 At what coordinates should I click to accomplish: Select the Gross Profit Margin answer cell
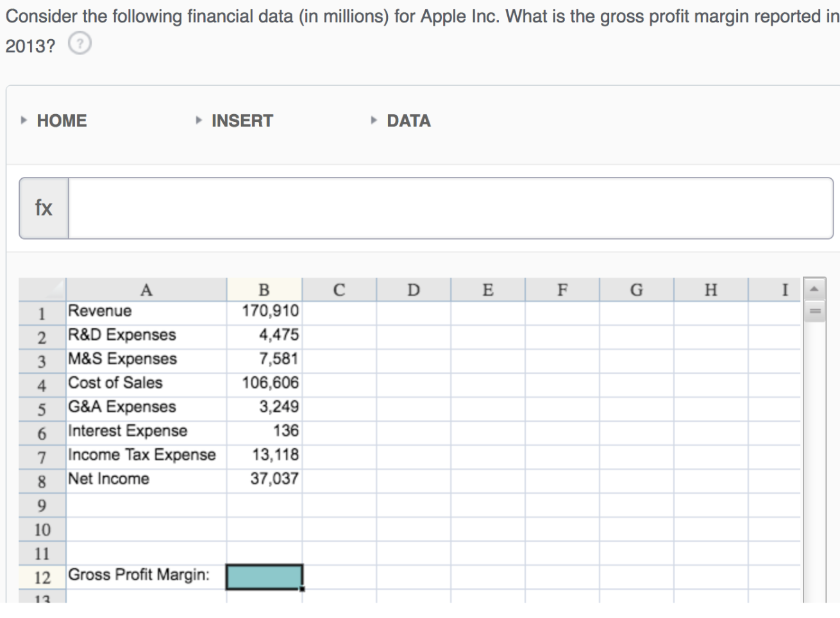[x=264, y=576]
